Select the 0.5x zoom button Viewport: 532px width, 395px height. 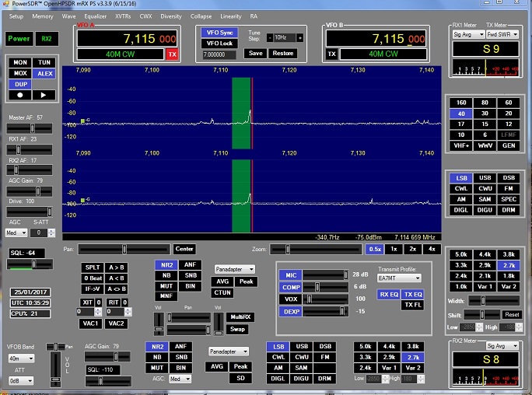(x=374, y=249)
